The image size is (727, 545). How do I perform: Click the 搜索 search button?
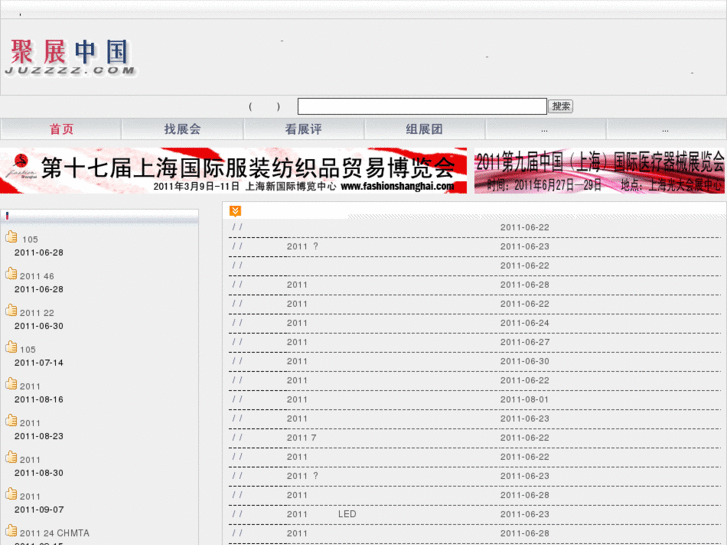(x=561, y=106)
